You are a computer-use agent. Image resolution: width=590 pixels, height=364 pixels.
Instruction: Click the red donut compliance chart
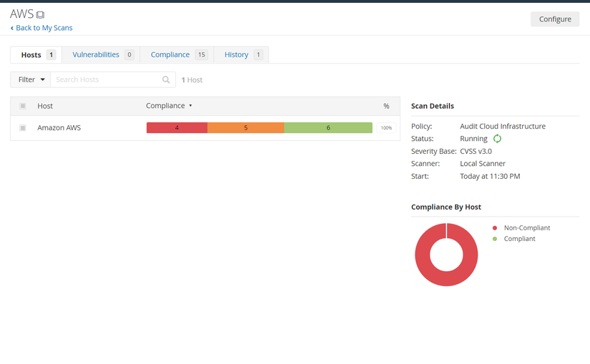click(x=446, y=255)
